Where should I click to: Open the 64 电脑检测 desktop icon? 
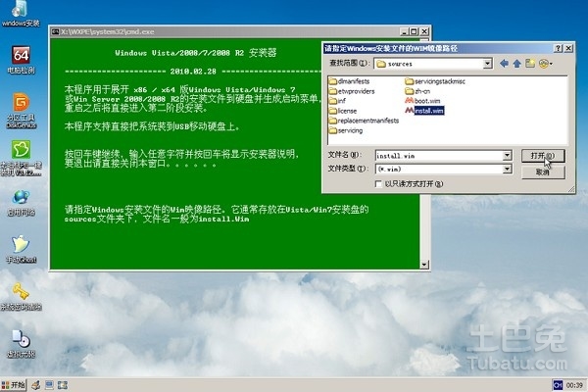point(21,60)
